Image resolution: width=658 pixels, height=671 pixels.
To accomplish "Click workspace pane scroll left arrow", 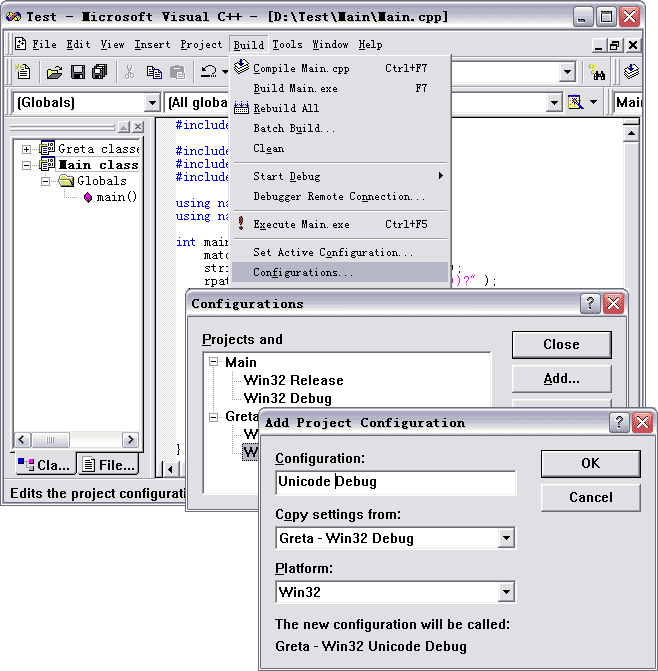I will 22,439.
